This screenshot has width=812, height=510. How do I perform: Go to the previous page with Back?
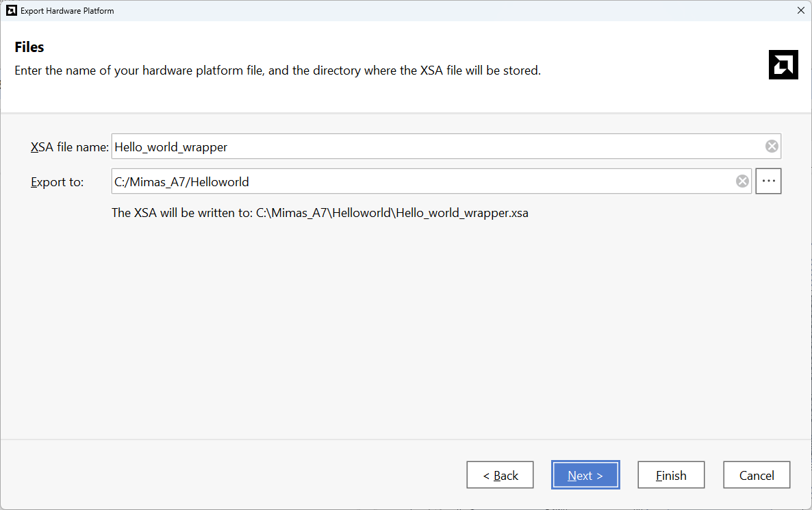point(500,475)
